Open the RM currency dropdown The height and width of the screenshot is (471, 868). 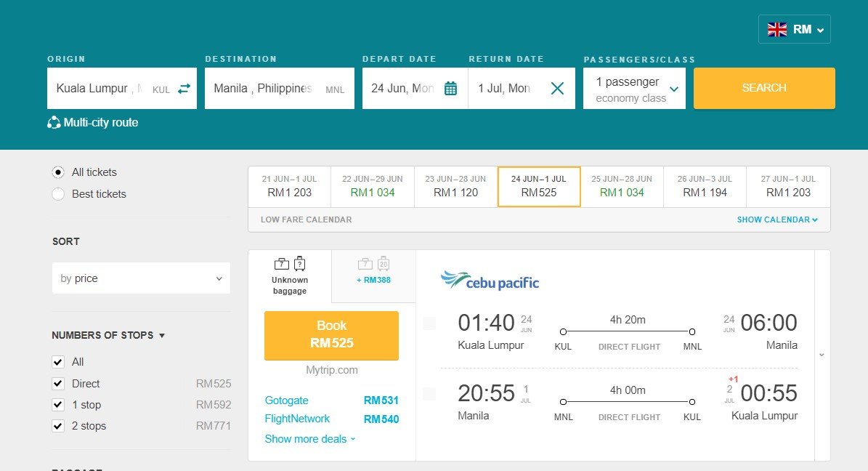click(795, 29)
